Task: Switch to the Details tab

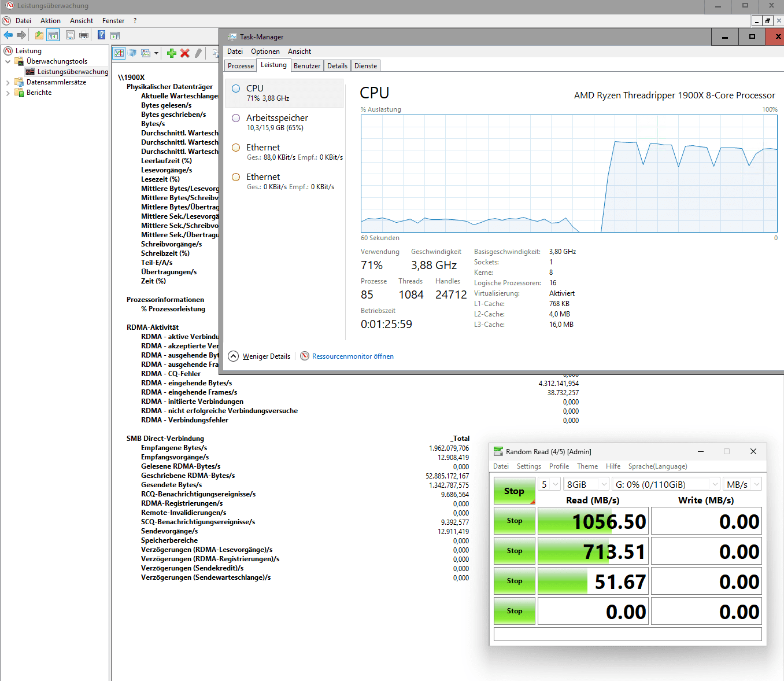Action: 337,66
